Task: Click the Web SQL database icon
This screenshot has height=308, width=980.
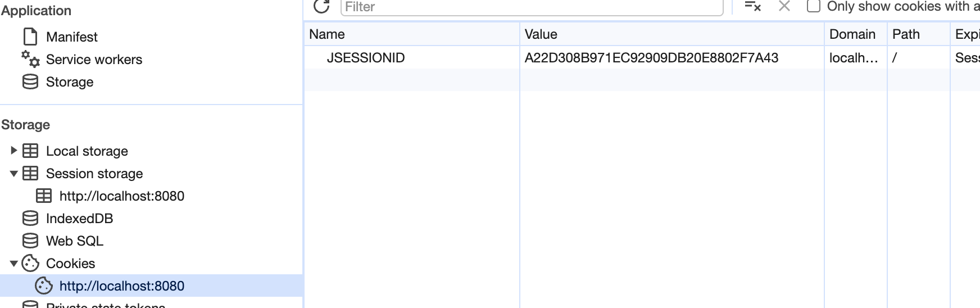Action: click(30, 241)
